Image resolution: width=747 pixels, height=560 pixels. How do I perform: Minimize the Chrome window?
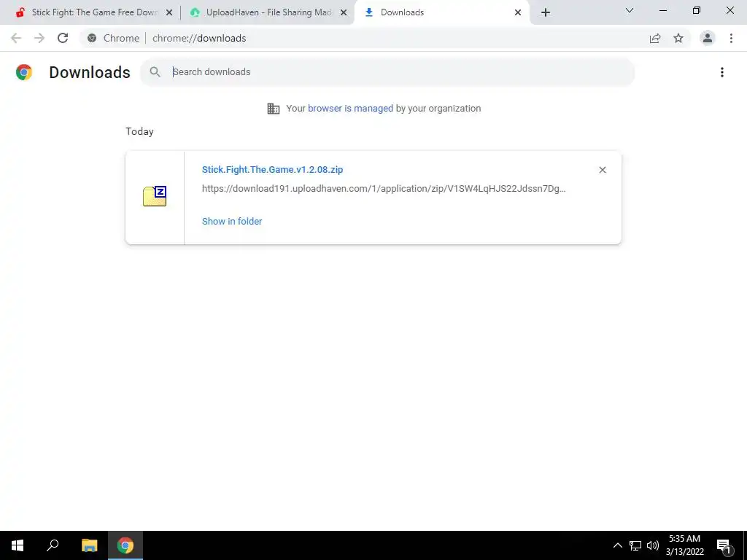click(662, 10)
